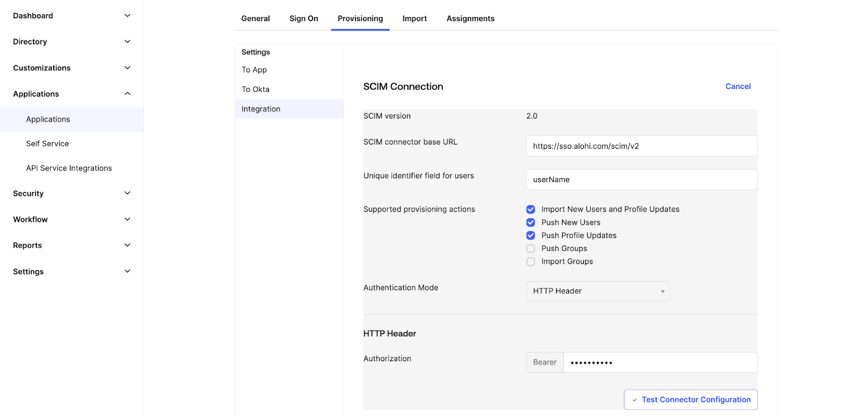Click the SCIM connector base URL field
This screenshot has width=868, height=416.
click(641, 146)
